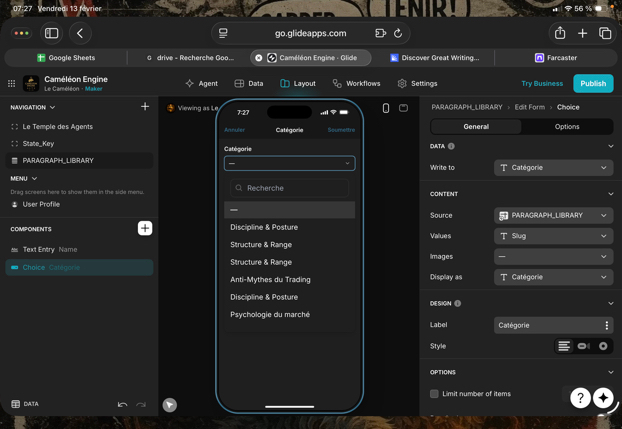Click the Publish button
The width and height of the screenshot is (622, 429).
pyautogui.click(x=593, y=84)
